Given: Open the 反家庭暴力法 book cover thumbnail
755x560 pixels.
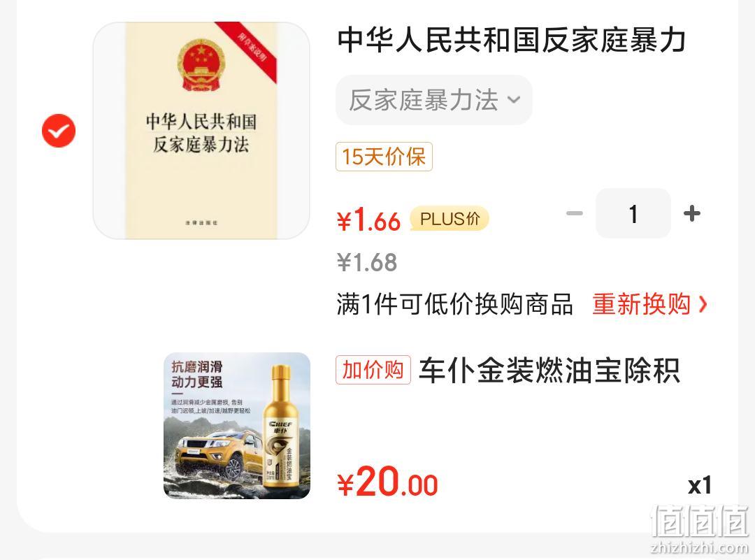Looking at the screenshot, I should click(201, 131).
